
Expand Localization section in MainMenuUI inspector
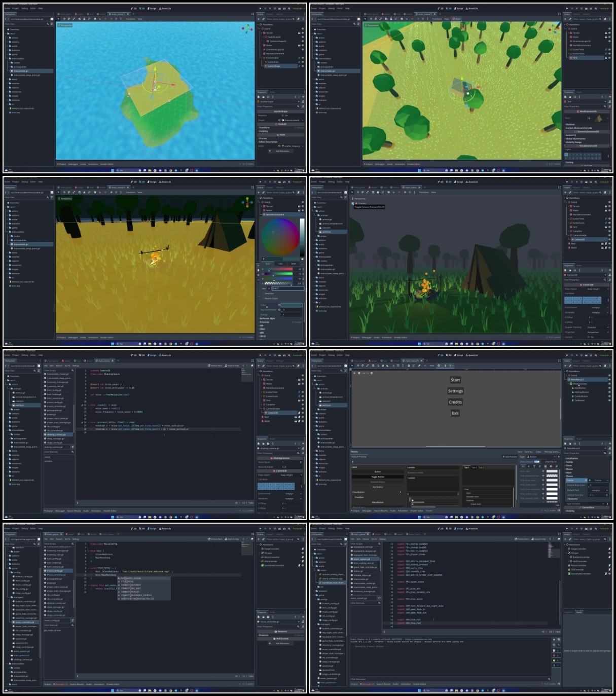point(572,458)
